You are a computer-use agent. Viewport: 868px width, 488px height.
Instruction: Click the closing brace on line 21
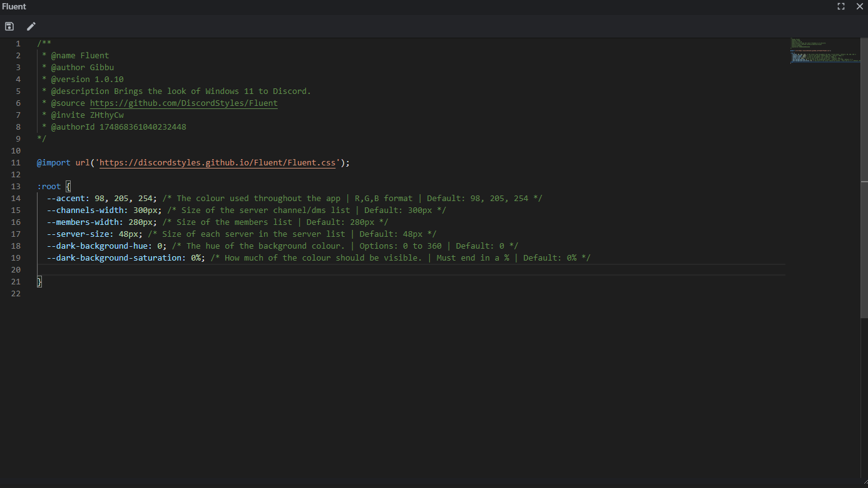point(39,281)
